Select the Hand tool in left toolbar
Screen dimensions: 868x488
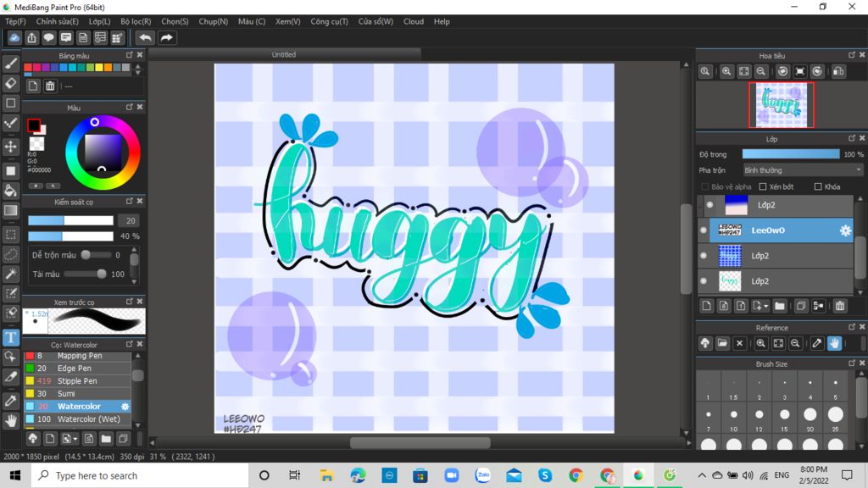[10, 420]
